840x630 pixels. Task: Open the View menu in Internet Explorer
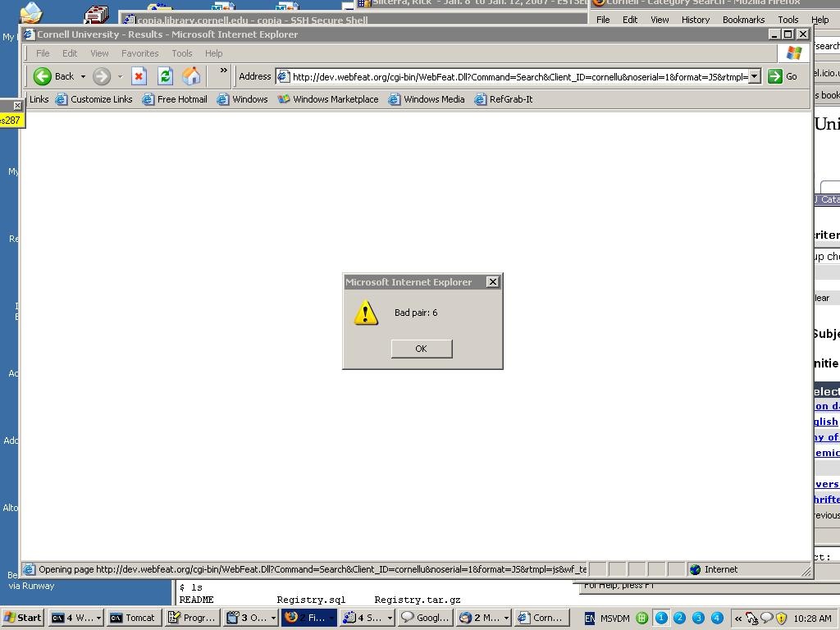click(99, 53)
